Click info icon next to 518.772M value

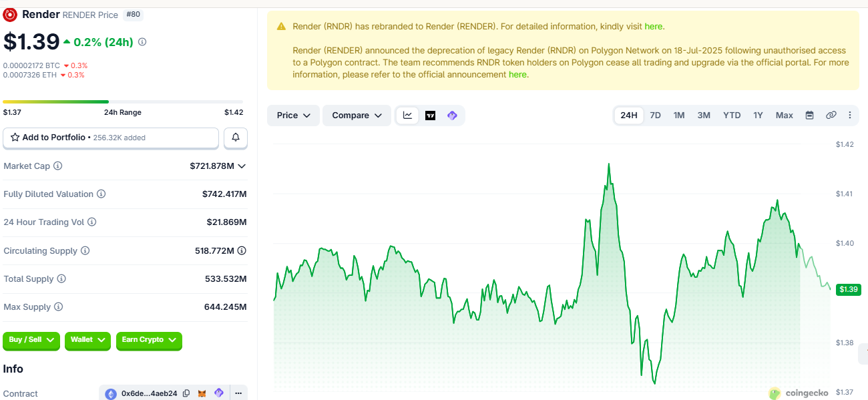242,251
